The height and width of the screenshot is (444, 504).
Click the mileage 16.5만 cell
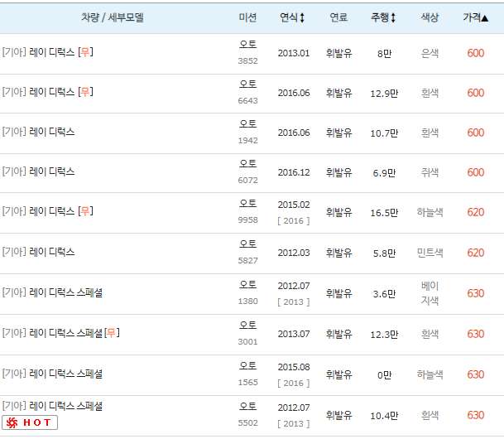coord(384,213)
